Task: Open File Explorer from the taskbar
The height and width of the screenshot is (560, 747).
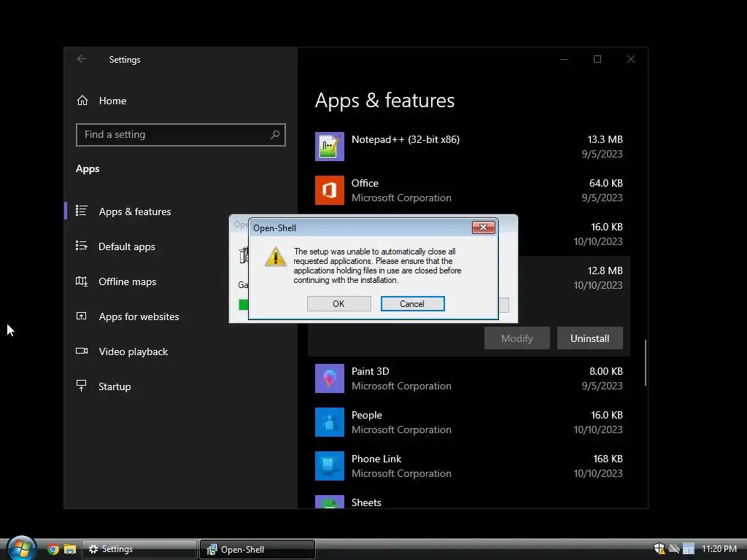Action: tap(70, 549)
